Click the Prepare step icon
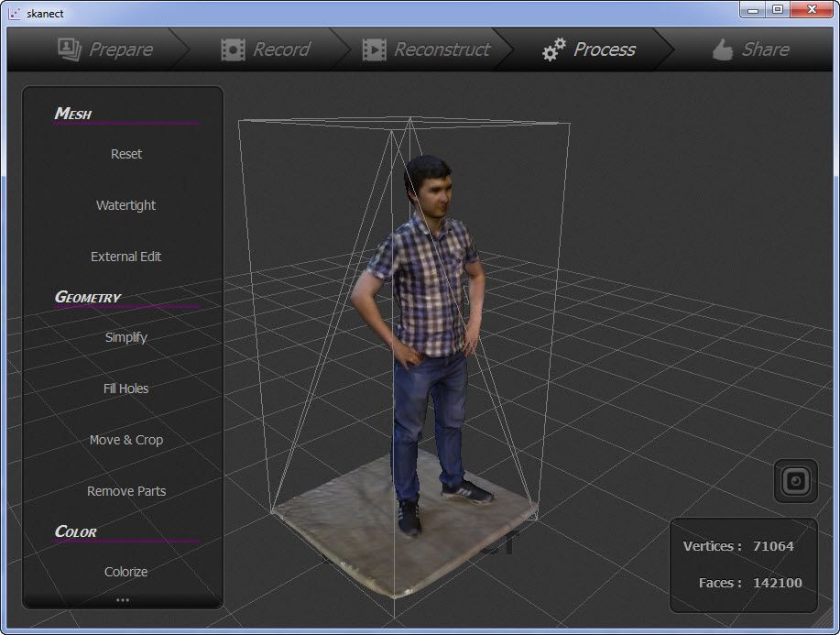This screenshot has width=840, height=635. click(70, 49)
